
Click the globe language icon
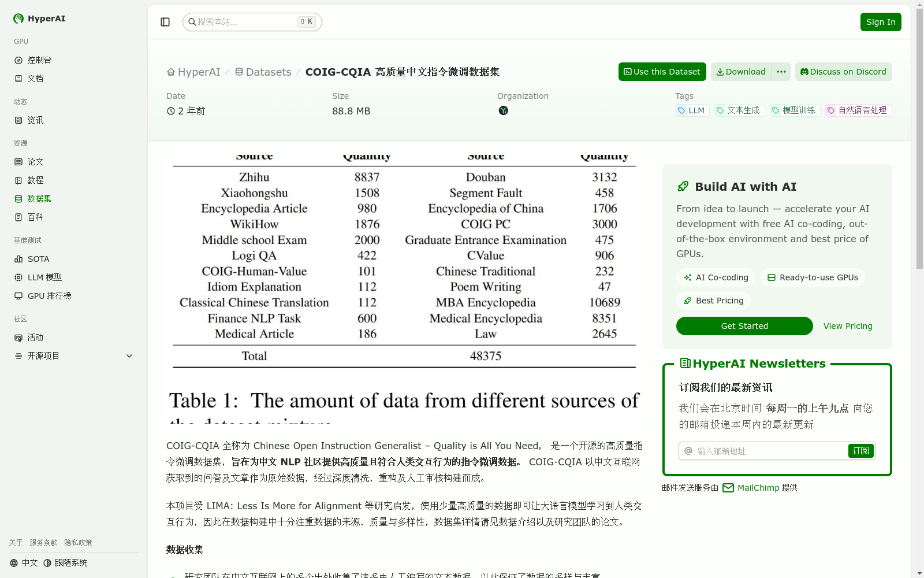click(14, 563)
